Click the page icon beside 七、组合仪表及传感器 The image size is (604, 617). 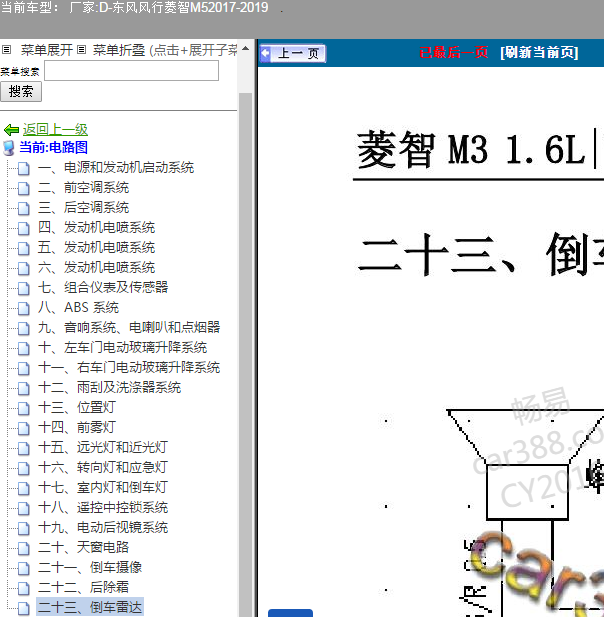tap(24, 288)
